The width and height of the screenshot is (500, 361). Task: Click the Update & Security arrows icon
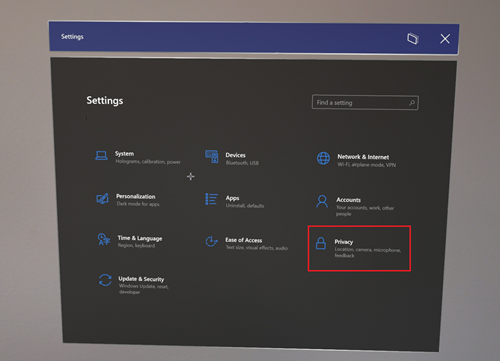pyautogui.click(x=105, y=280)
